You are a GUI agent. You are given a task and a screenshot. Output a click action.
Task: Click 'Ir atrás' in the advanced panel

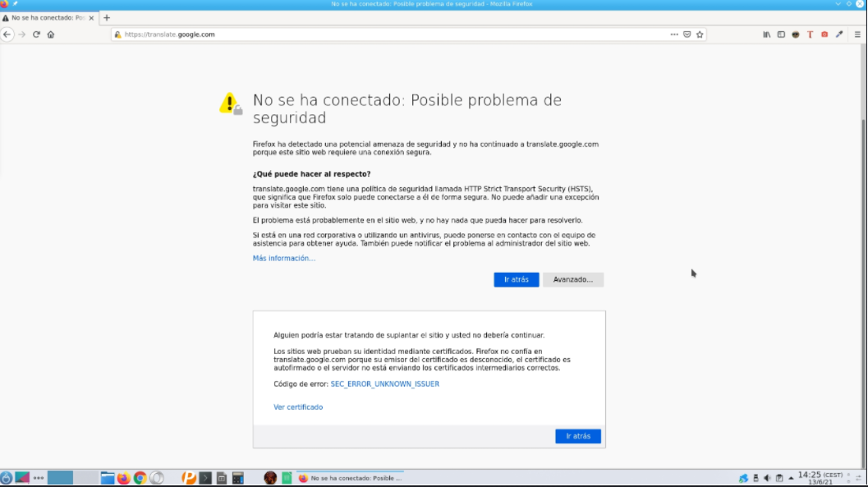point(578,436)
